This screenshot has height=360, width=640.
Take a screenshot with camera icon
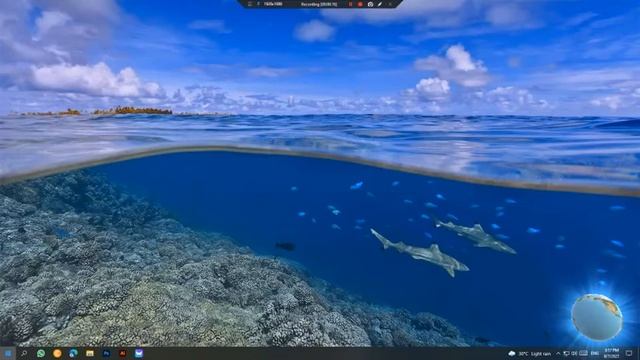click(x=370, y=4)
